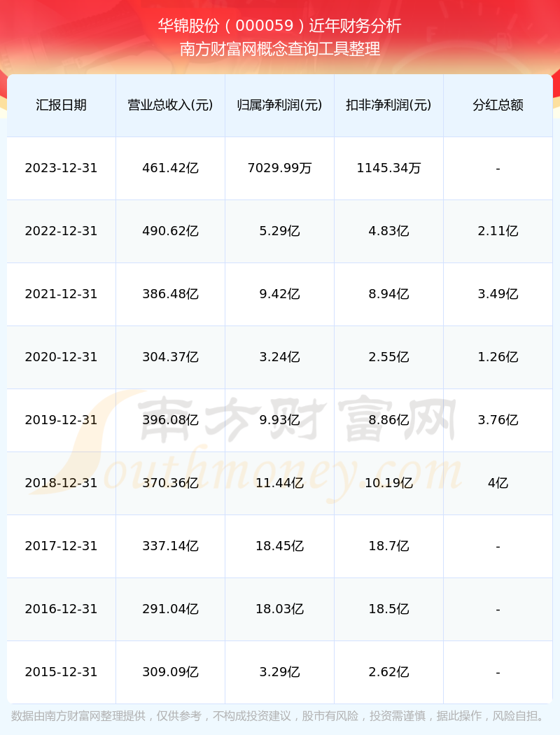Select the 2019-12-31 date cell
This screenshot has height=735, width=560.
click(x=62, y=420)
